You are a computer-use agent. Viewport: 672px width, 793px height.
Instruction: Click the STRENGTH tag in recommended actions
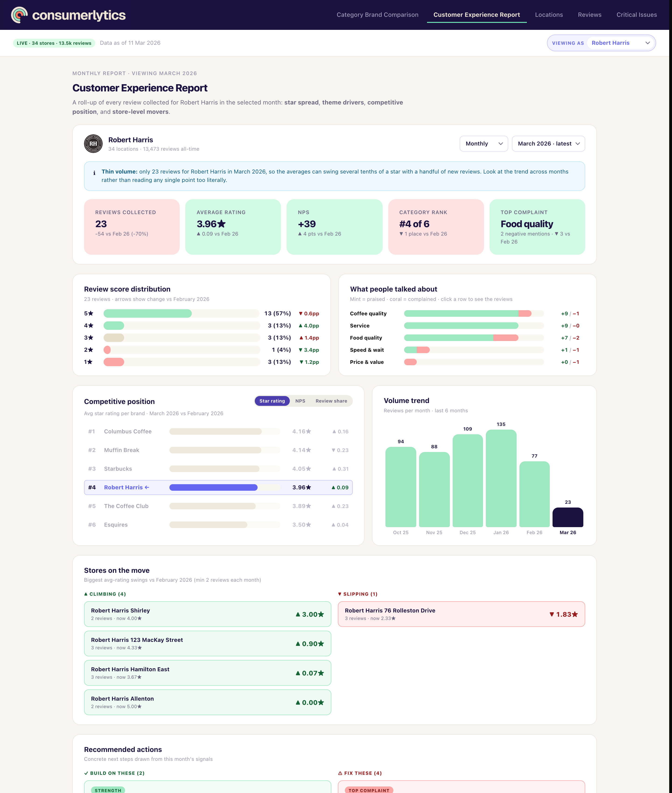[108, 790]
